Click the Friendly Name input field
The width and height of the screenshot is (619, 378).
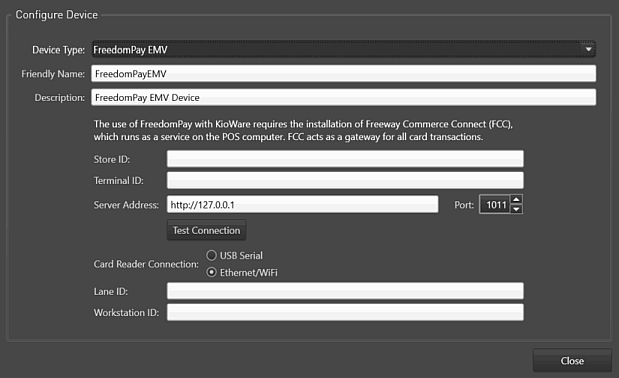(x=343, y=74)
